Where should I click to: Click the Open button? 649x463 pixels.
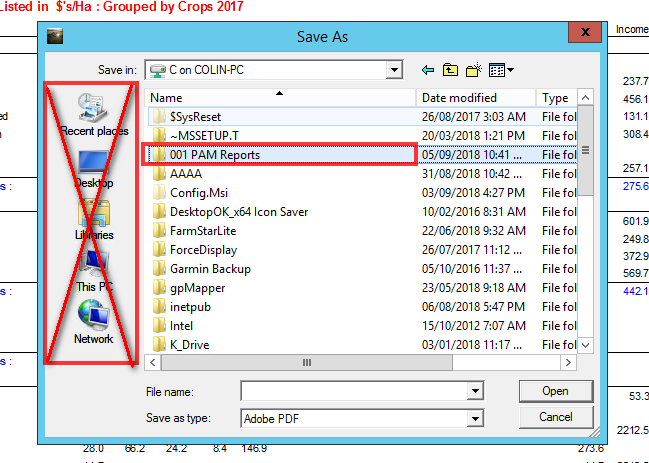click(555, 391)
